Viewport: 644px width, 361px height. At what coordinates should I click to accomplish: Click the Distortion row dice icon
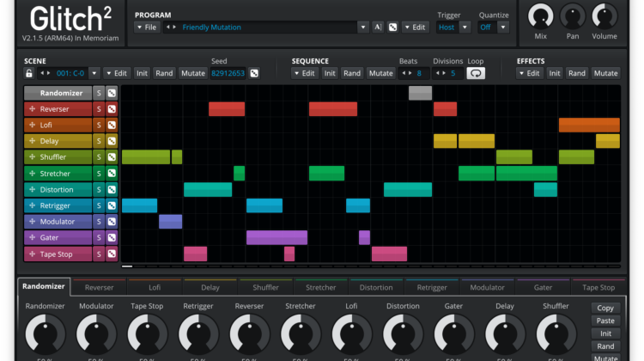tap(112, 190)
